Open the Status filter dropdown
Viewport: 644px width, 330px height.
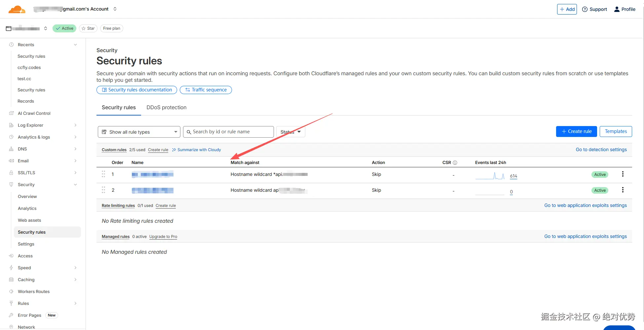coord(291,132)
